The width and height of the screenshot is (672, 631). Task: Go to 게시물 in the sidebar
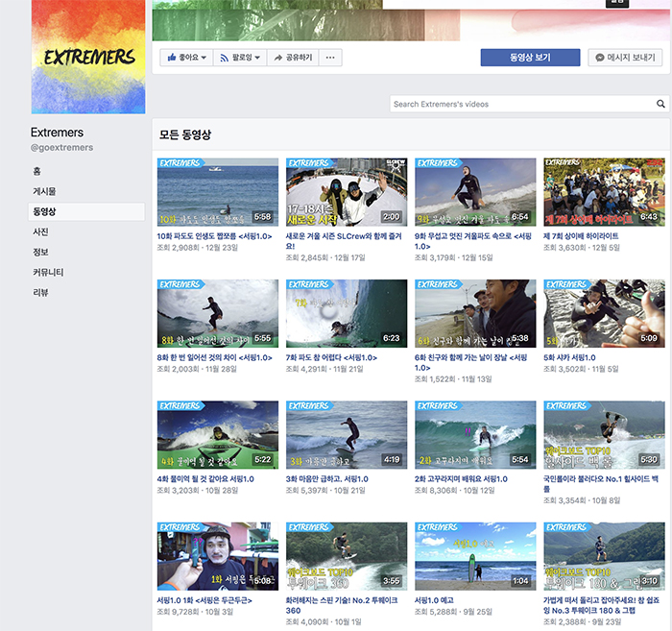coord(44,191)
